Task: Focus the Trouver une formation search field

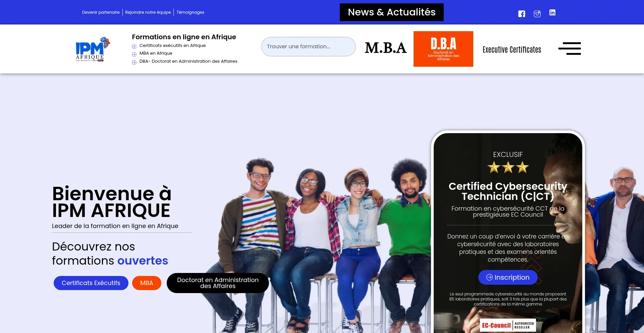Action: (309, 47)
